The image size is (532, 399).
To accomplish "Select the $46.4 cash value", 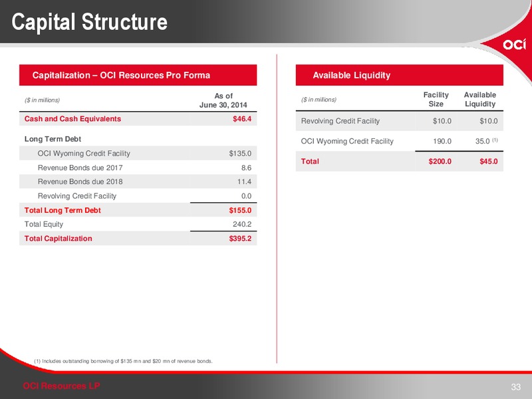I will (242, 119).
